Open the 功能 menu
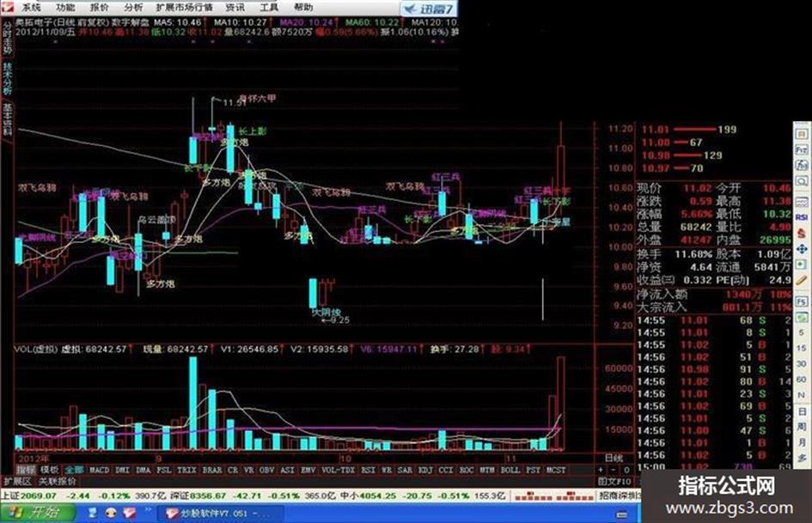 coord(66,7)
